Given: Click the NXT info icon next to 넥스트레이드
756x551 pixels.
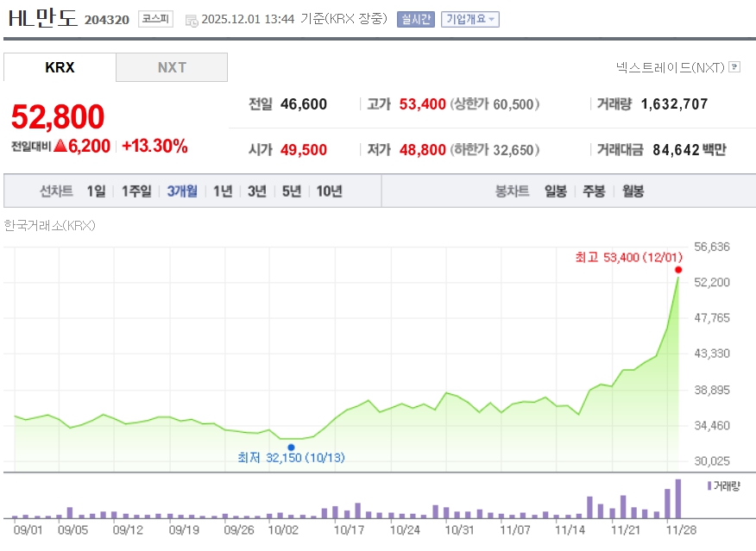Looking at the screenshot, I should pyautogui.click(x=734, y=66).
